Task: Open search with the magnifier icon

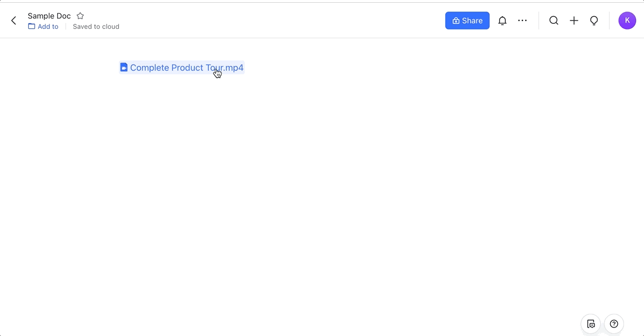Action: pos(554,21)
